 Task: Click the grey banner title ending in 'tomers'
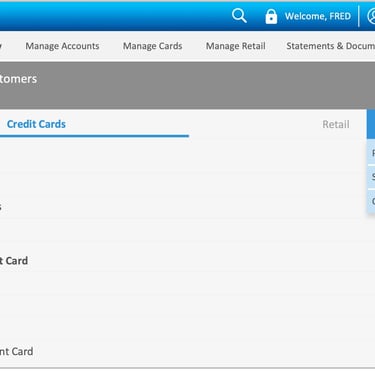(x=18, y=79)
